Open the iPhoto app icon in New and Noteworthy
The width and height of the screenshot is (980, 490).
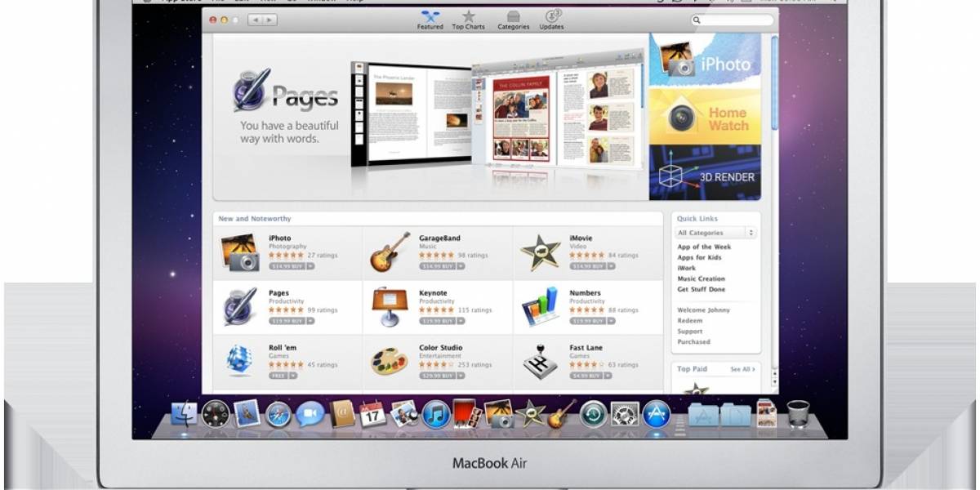click(240, 252)
